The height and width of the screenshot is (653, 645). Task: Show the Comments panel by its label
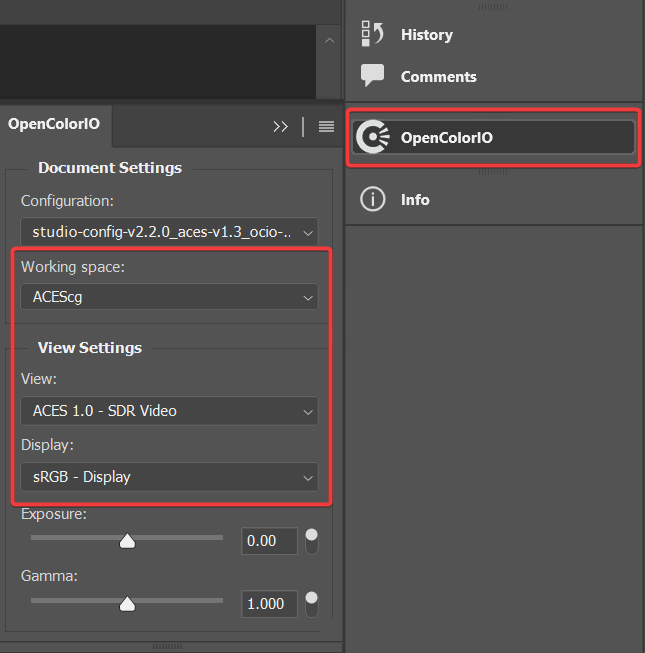[438, 76]
